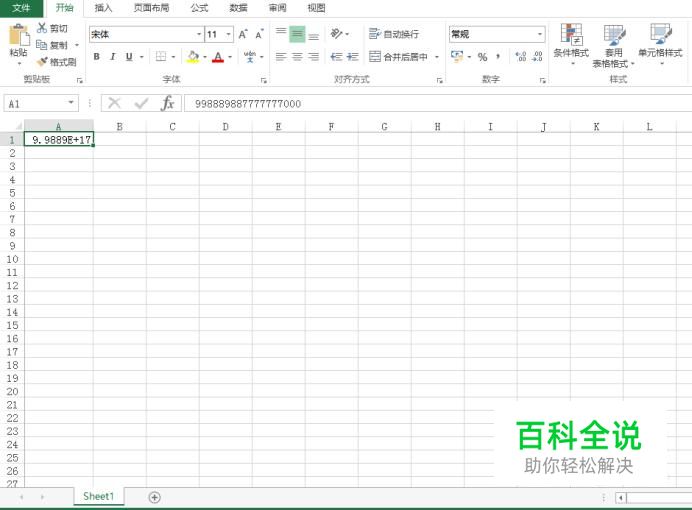This screenshot has height=510, width=692.
Task: Toggle middle vertical alignment
Action: [297, 34]
